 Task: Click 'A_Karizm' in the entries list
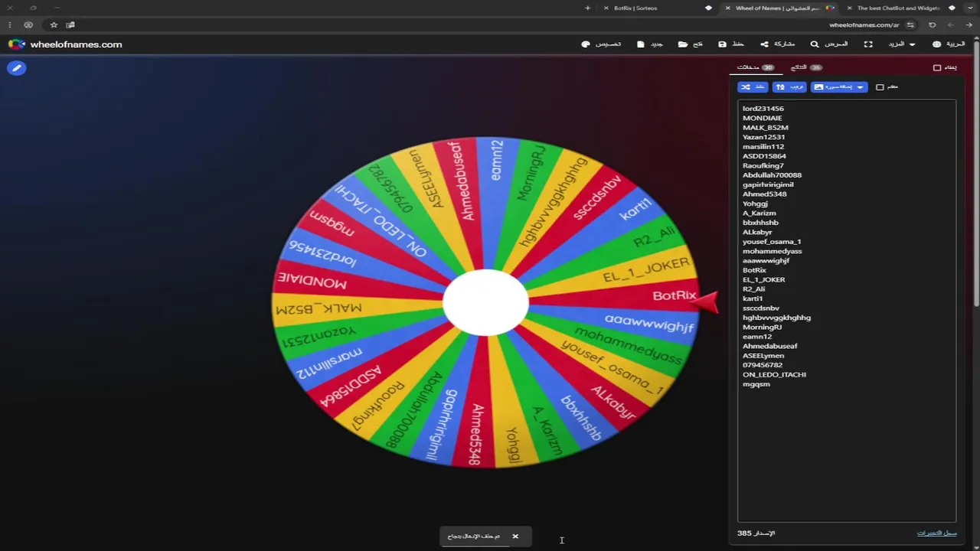pyautogui.click(x=759, y=214)
